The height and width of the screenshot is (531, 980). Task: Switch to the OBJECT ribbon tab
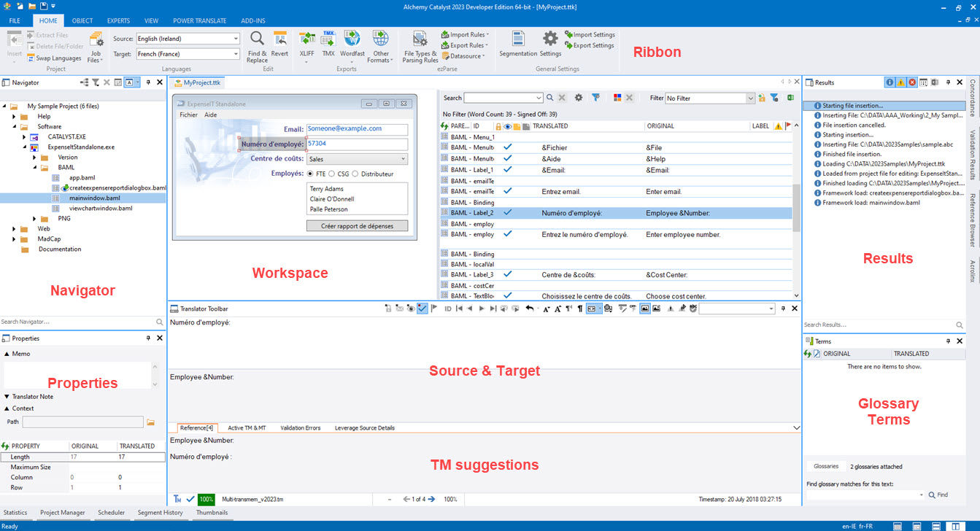click(82, 21)
